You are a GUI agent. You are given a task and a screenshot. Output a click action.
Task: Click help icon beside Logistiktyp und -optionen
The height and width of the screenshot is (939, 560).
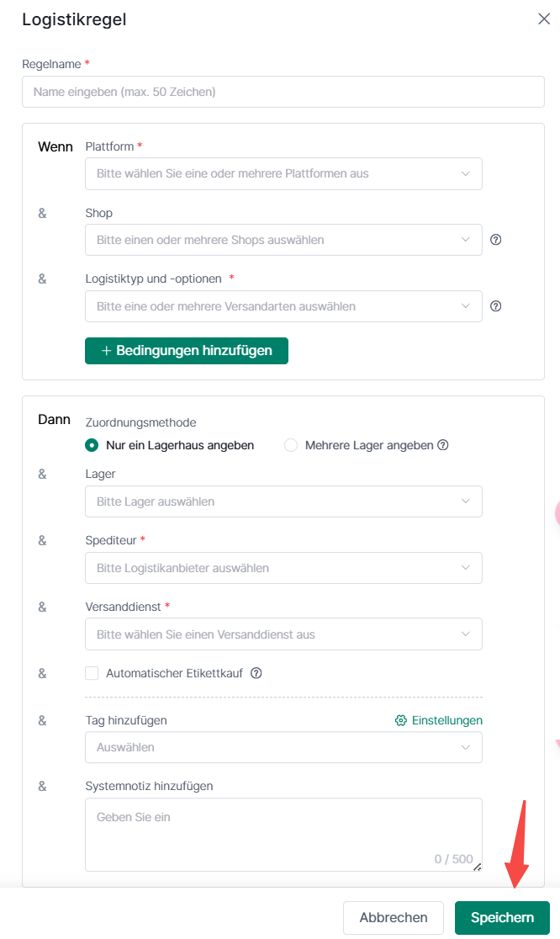pos(496,306)
